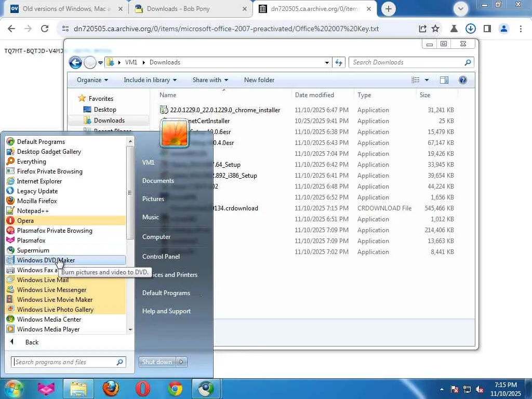The image size is (532, 399).
Task: Open Computer from Start menu
Action: point(156,236)
